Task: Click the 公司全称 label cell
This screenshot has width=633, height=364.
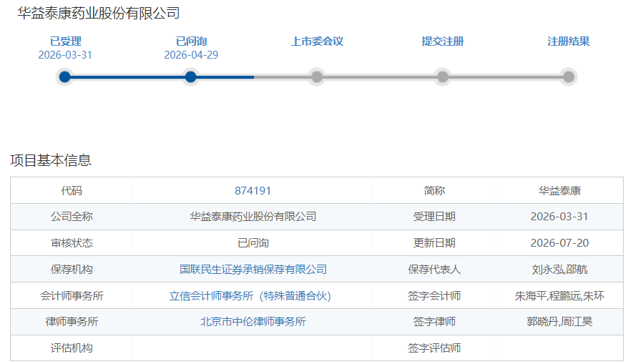Action: [72, 217]
